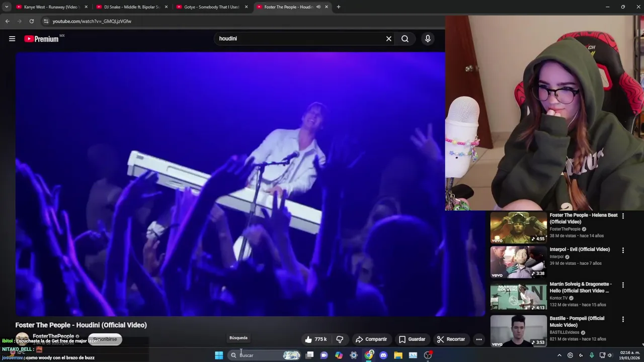Image resolution: width=644 pixels, height=362 pixels.
Task: Click the microphone tray icon
Action: tap(592, 355)
